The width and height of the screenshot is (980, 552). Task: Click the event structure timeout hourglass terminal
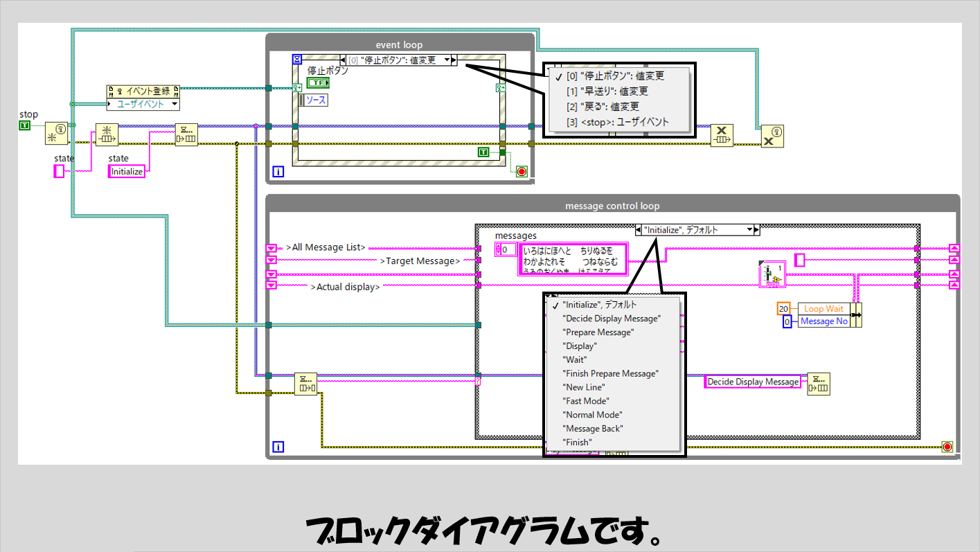[x=297, y=60]
